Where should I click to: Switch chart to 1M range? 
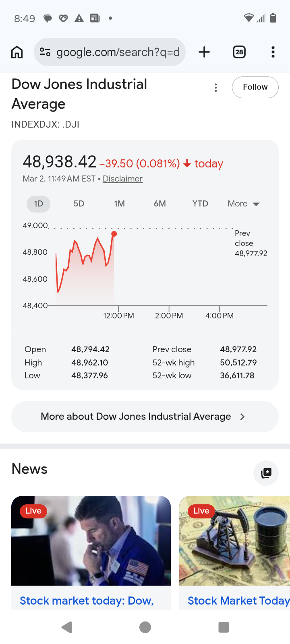(x=119, y=204)
